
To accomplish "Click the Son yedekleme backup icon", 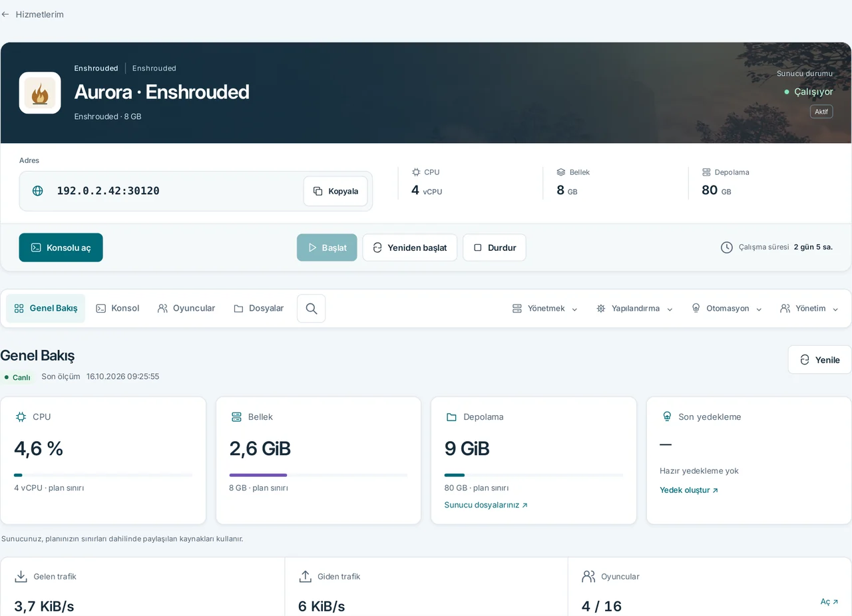I will 667,417.
